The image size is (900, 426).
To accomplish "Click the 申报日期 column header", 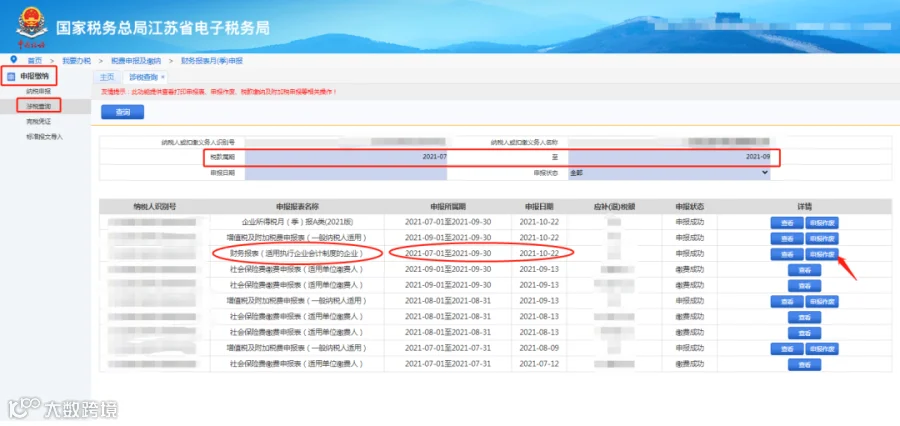I will click(539, 206).
